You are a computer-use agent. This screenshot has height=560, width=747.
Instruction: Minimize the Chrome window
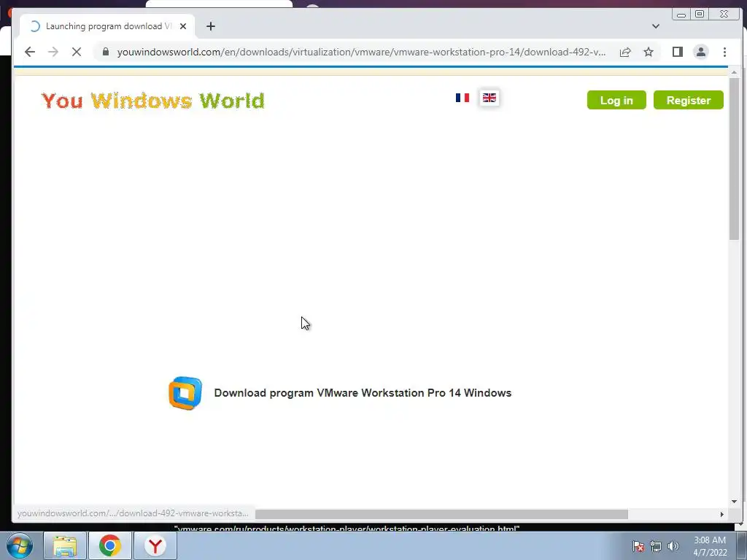click(x=681, y=15)
